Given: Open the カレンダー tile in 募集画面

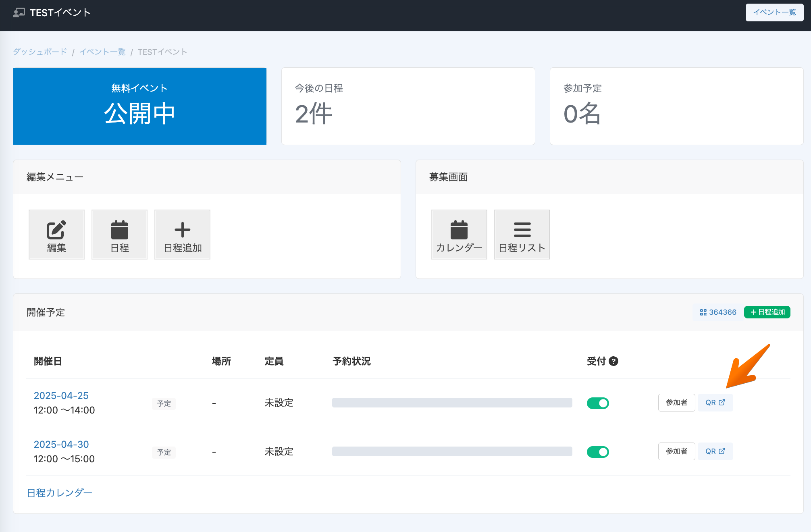Looking at the screenshot, I should (459, 235).
